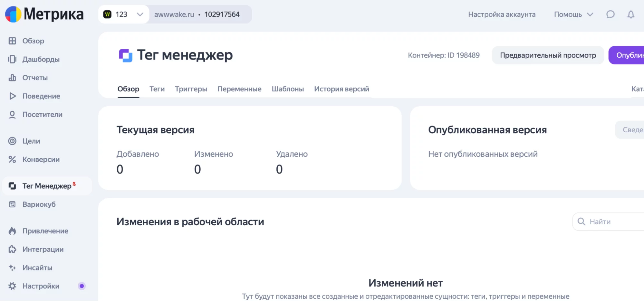
Task: Open the notifications bell
Action: tap(630, 14)
